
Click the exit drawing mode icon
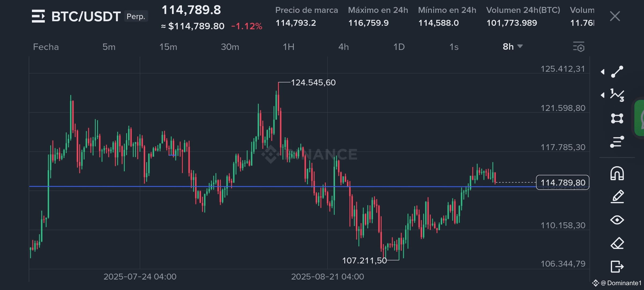click(x=617, y=267)
